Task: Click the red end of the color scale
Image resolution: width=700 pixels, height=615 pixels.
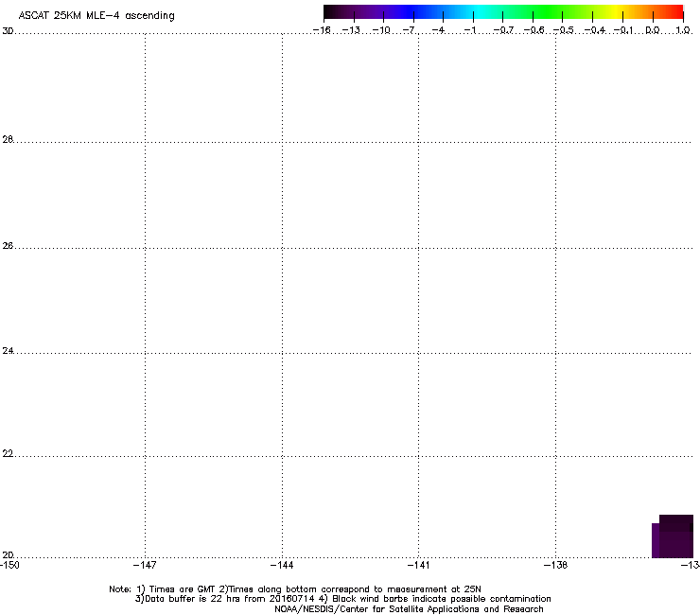Action: 675,12
